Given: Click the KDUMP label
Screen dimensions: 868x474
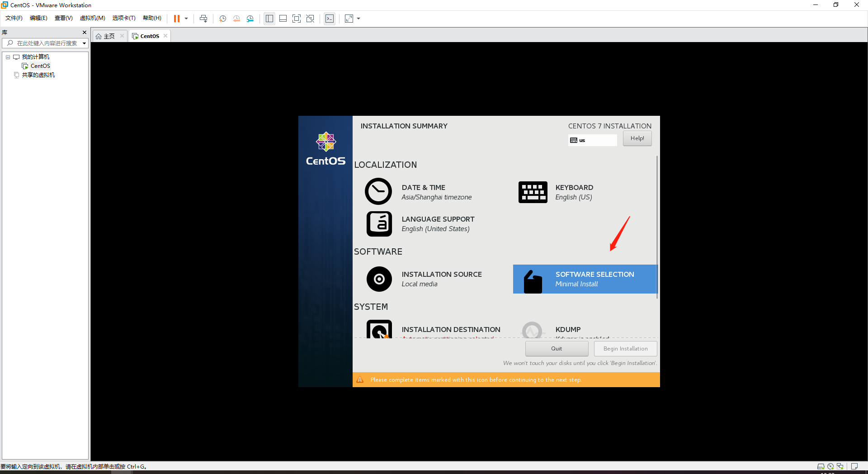Looking at the screenshot, I should (x=568, y=330).
